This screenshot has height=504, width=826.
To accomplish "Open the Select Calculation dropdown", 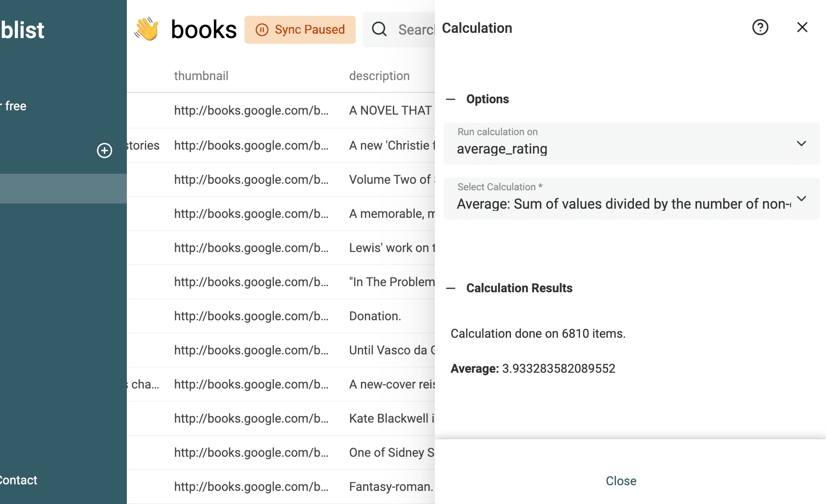I will pos(631,199).
